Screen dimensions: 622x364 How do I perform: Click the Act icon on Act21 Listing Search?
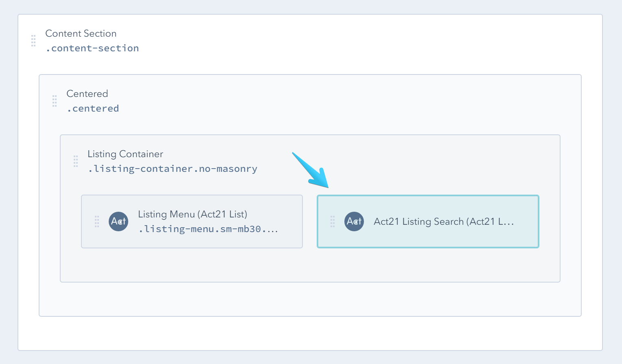(x=354, y=221)
